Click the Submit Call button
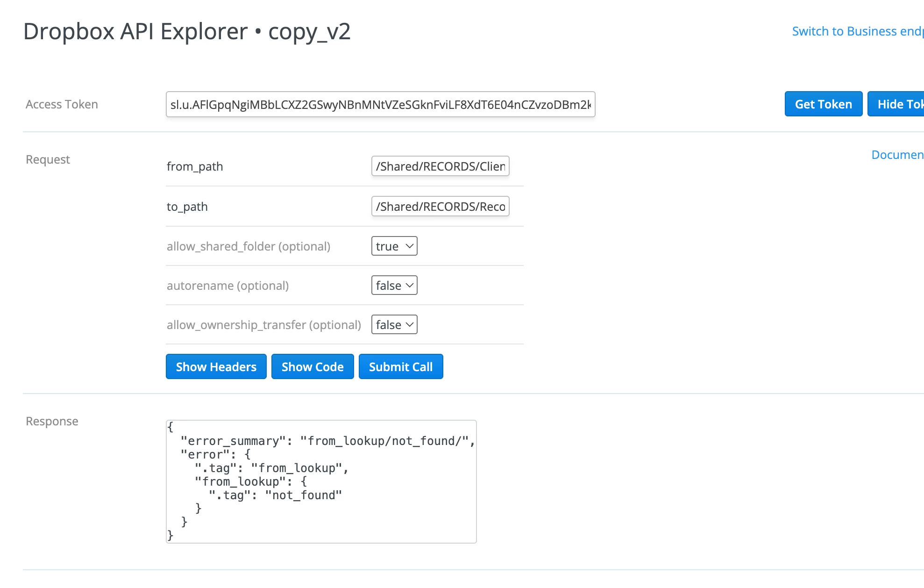 401,367
